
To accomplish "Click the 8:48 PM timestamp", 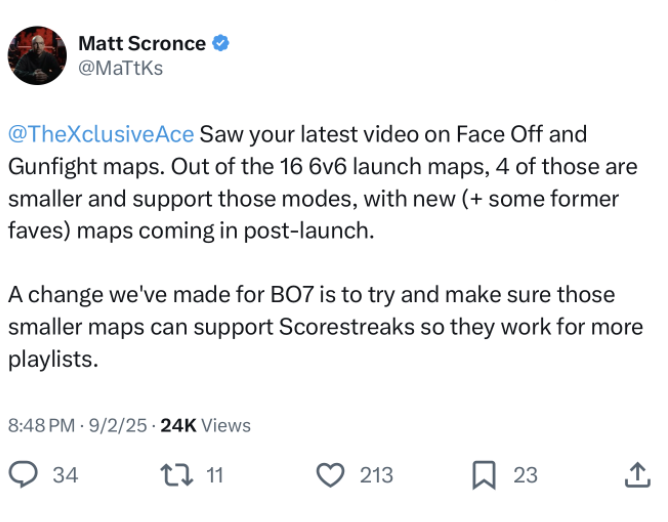I will tap(41, 425).
